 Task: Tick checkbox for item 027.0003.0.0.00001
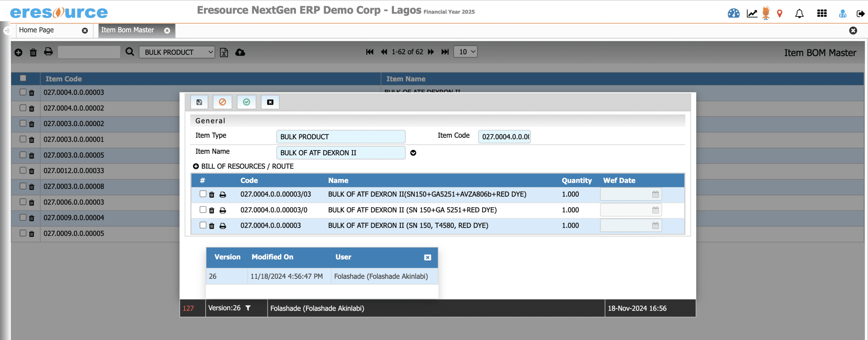(x=23, y=139)
